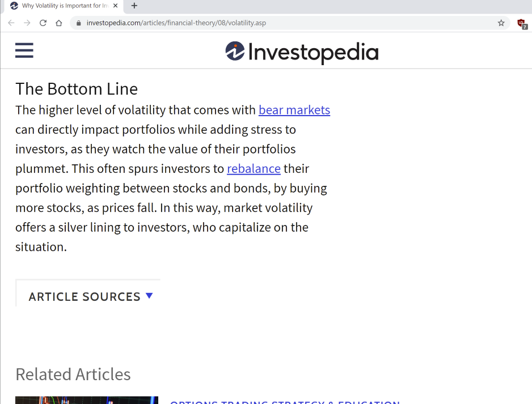The image size is (532, 404).
Task: View site information via the lock icon
Action: pyautogui.click(x=79, y=23)
